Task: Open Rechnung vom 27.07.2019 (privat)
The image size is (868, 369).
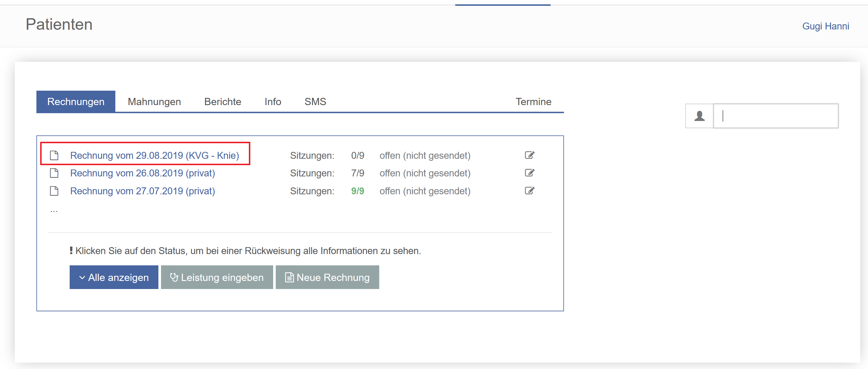Action: [142, 191]
